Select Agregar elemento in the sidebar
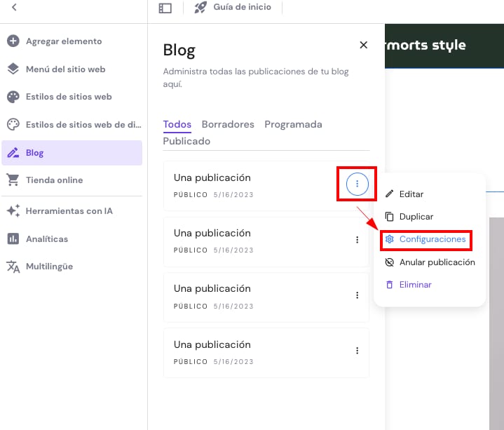The height and width of the screenshot is (430, 504). pos(63,41)
